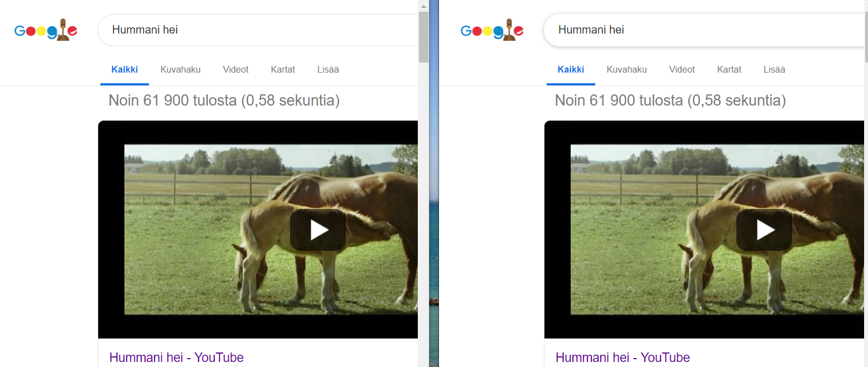
Task: Open 'Hummani hei - YouTube' link in right window
Action: tap(623, 358)
